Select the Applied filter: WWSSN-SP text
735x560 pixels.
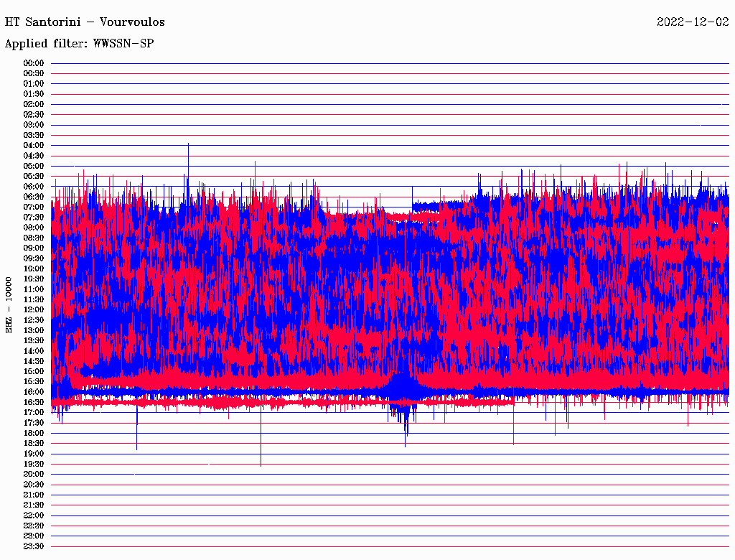[79, 44]
